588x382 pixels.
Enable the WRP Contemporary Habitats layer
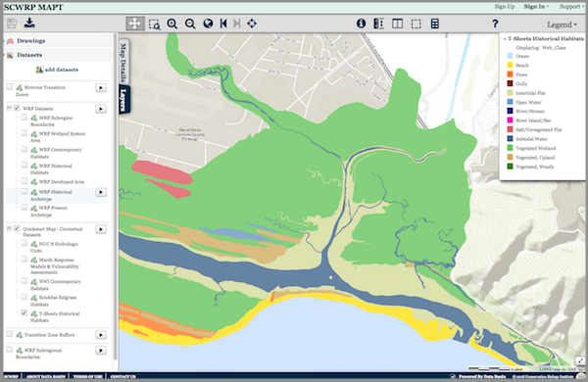[x=24, y=149]
